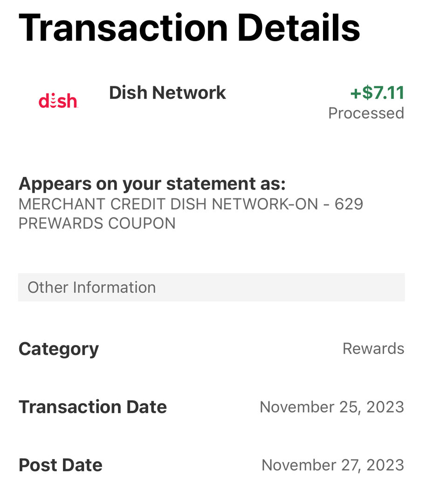Tap the Category row label
The width and height of the screenshot is (441, 504).
click(59, 350)
